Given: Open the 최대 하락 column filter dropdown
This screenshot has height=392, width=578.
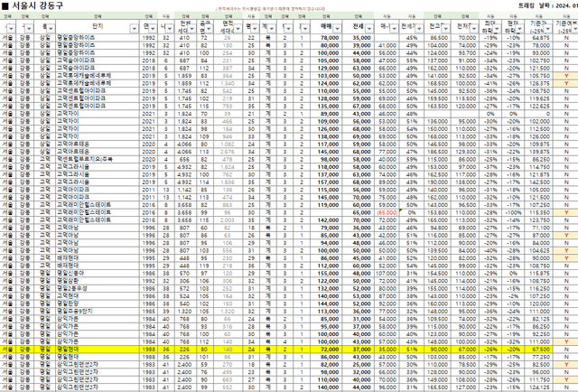Looking at the screenshot, I should (x=497, y=29).
